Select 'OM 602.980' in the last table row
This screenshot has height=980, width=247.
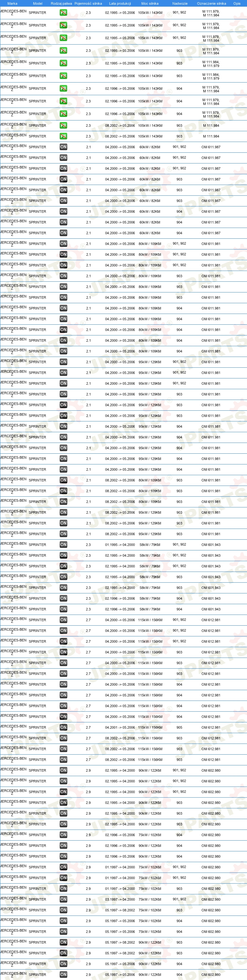pos(211,975)
